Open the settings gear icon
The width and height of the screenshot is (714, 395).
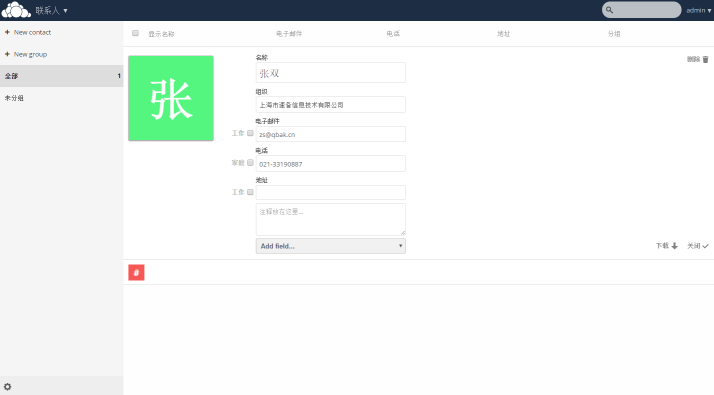tap(7, 387)
